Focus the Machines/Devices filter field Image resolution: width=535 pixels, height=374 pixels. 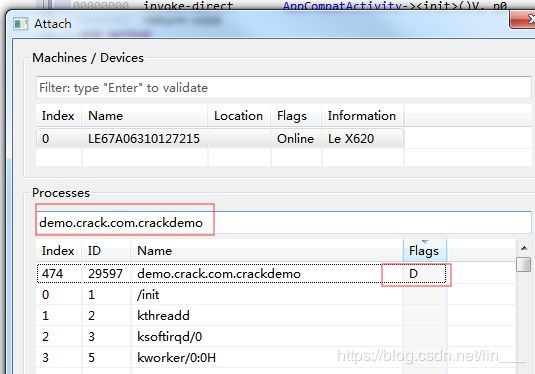click(x=284, y=88)
